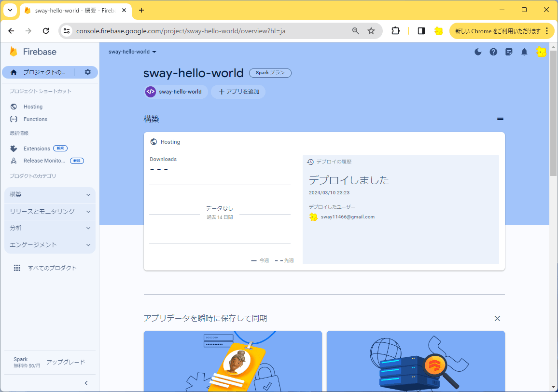Click the site information icon in address bar
558x392 pixels.
pos(67,31)
